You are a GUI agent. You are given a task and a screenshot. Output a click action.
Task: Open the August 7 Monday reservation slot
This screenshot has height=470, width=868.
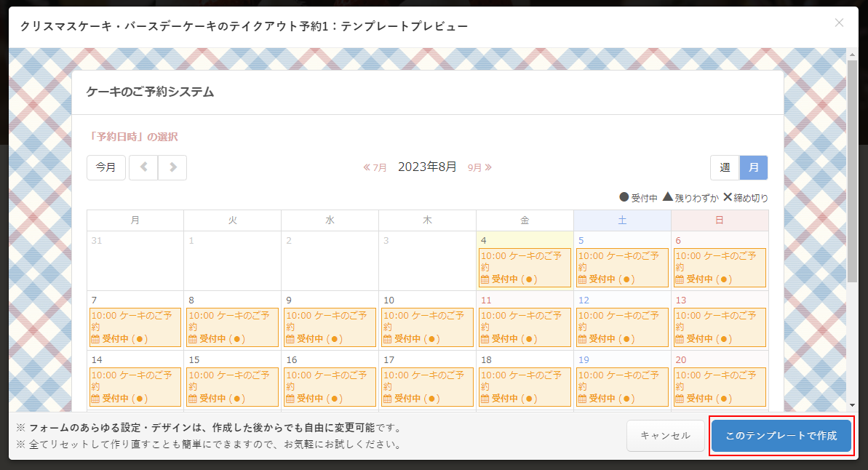pyautogui.click(x=135, y=327)
